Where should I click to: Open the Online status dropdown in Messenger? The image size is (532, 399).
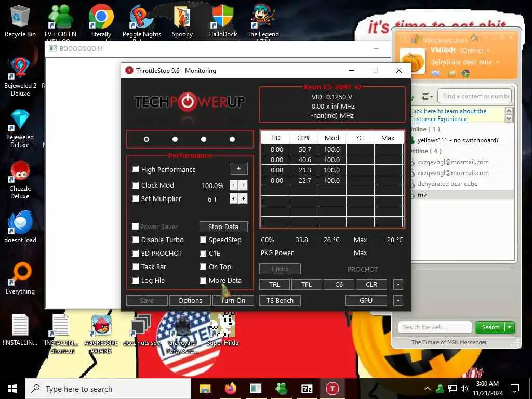click(x=488, y=51)
